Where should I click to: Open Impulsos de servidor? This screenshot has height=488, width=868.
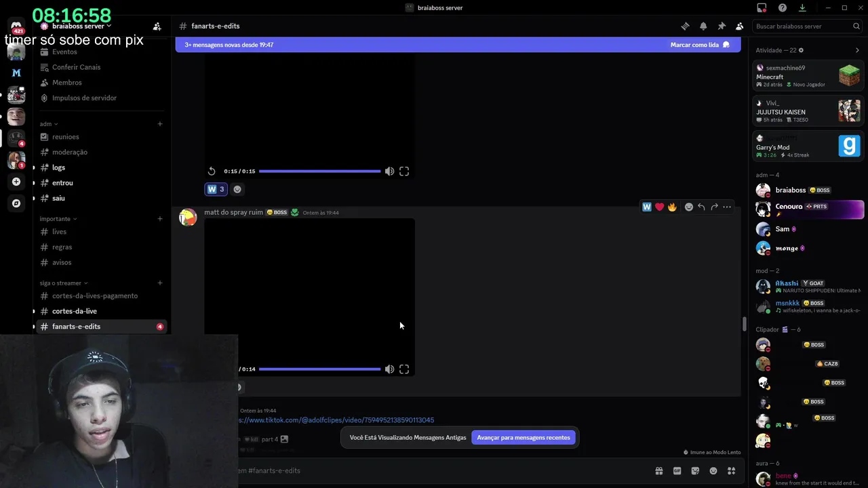[x=102, y=98]
